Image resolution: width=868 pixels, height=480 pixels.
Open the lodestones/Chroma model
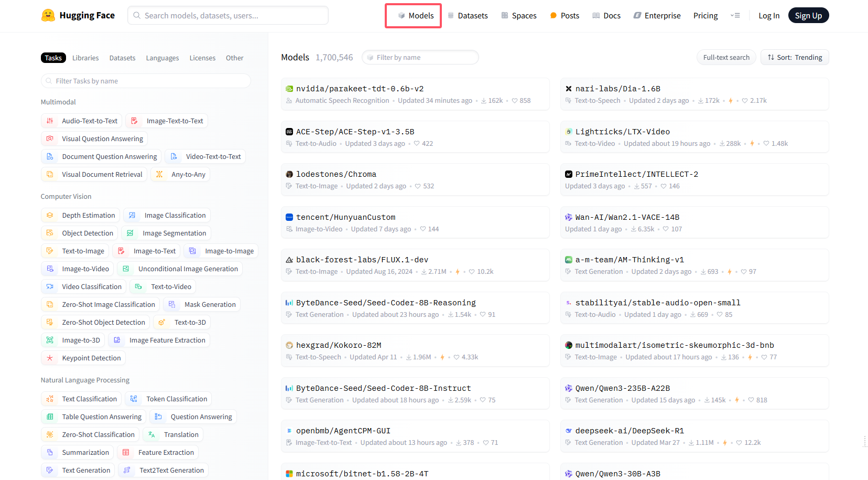(415, 179)
